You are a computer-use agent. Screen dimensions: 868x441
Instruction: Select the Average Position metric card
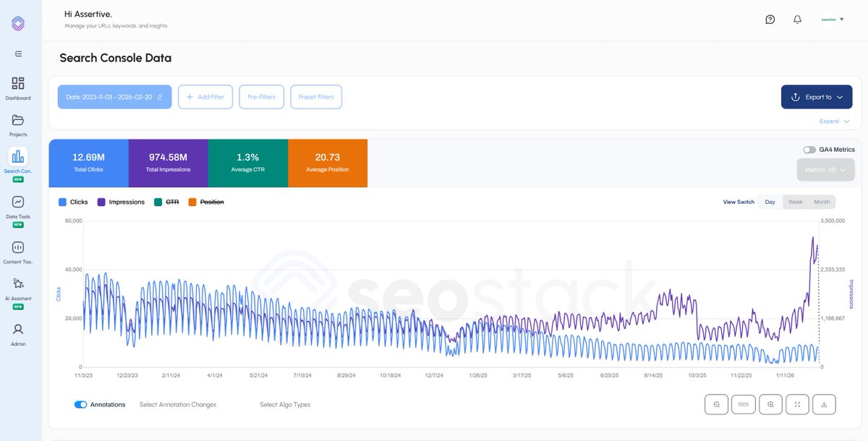[x=328, y=163]
